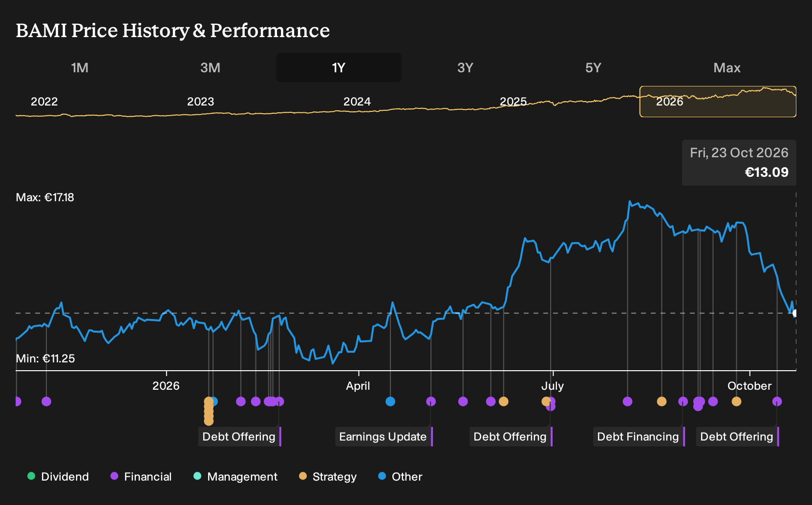Click the October axis label
Screen dimensions: 812x505
[749, 386]
